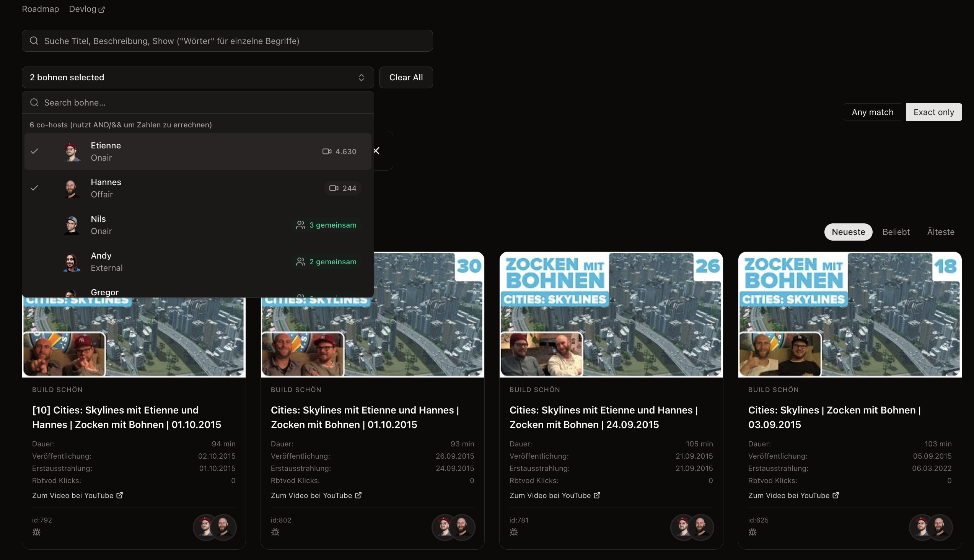This screenshot has height=560, width=974.
Task: Sort videos by Älteste
Action: pos(941,232)
